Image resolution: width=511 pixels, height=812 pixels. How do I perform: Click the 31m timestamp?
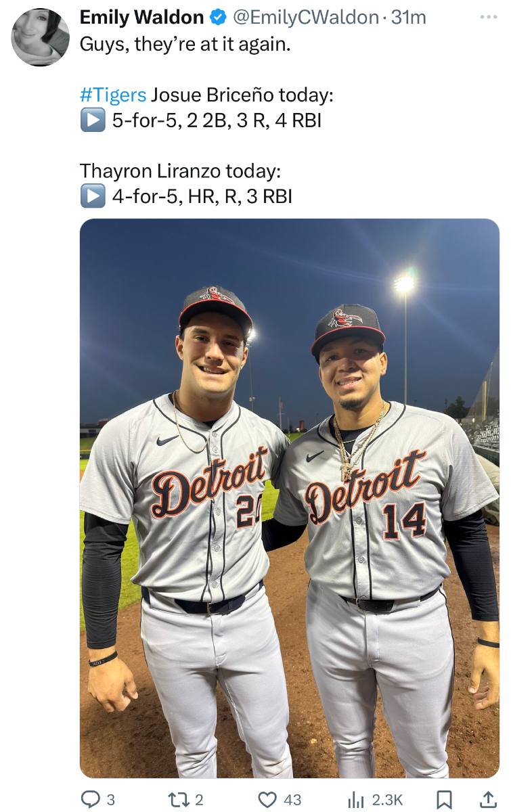click(x=409, y=17)
